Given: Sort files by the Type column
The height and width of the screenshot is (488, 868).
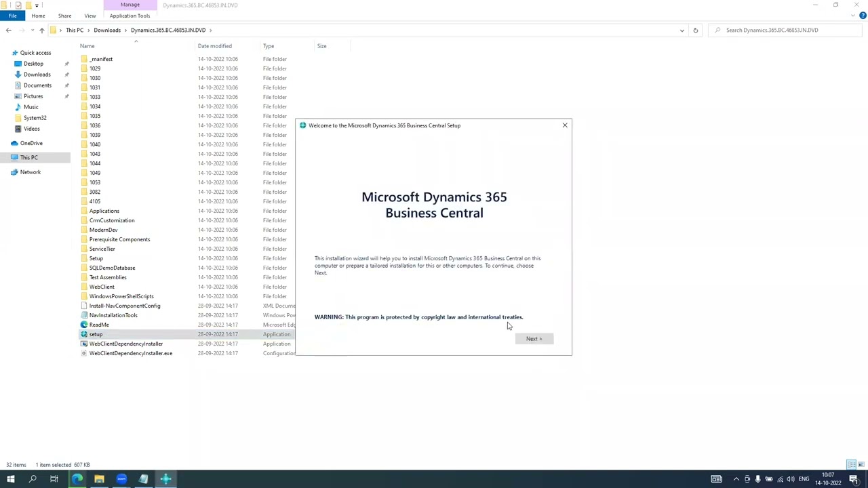Looking at the screenshot, I should [269, 46].
